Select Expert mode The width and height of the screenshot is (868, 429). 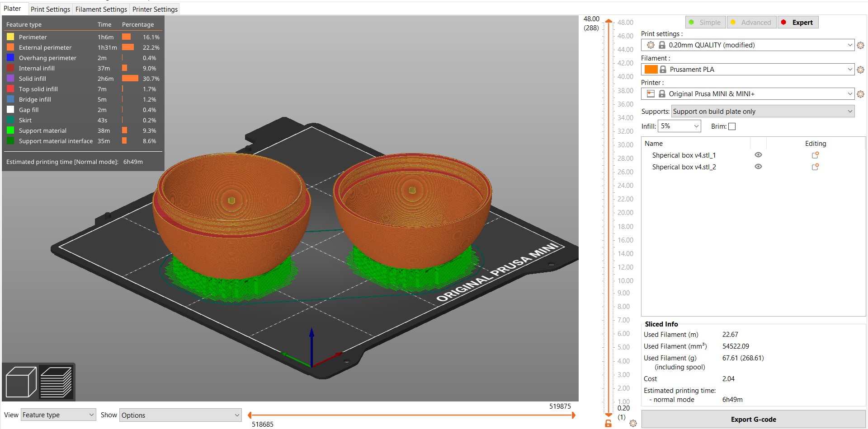click(798, 22)
